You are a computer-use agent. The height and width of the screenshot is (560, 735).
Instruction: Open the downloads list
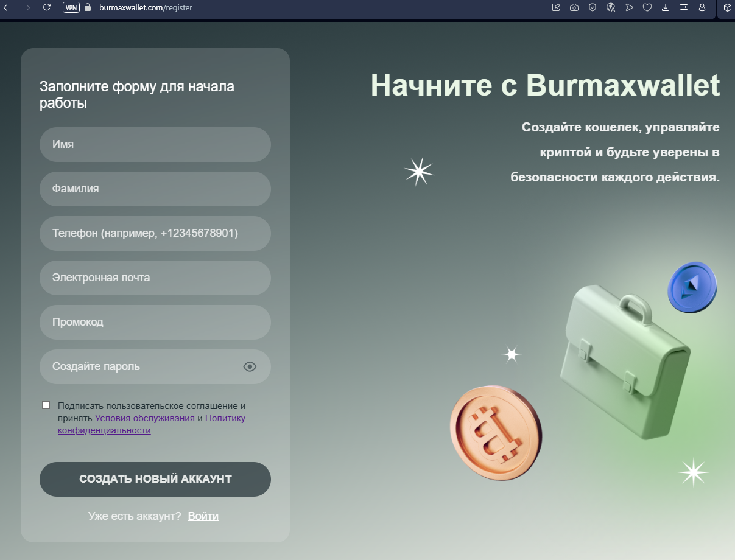(665, 8)
